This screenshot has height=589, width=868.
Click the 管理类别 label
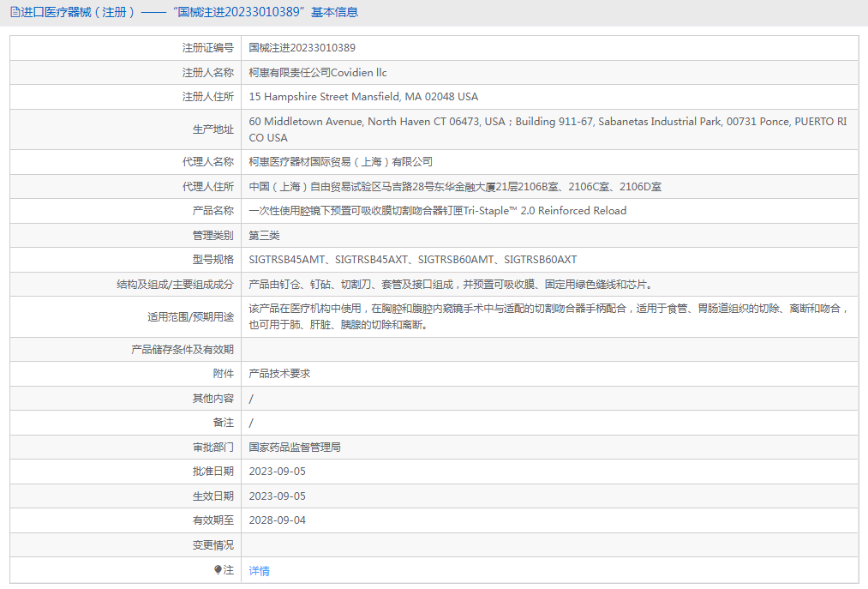(x=213, y=236)
